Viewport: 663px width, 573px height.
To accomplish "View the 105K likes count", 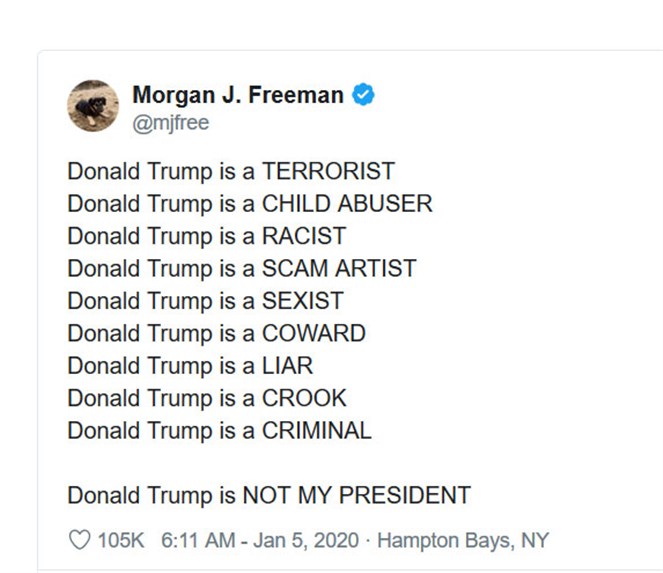I will tap(121, 540).
